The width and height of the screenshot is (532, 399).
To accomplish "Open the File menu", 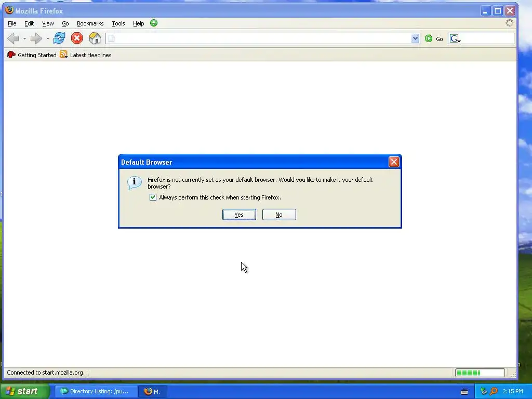I will click(x=12, y=23).
